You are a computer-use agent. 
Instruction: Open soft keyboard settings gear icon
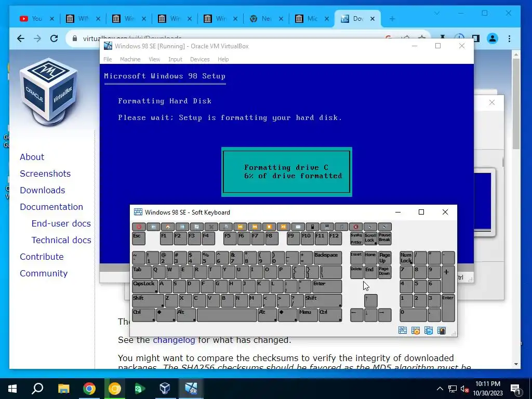pos(415,330)
